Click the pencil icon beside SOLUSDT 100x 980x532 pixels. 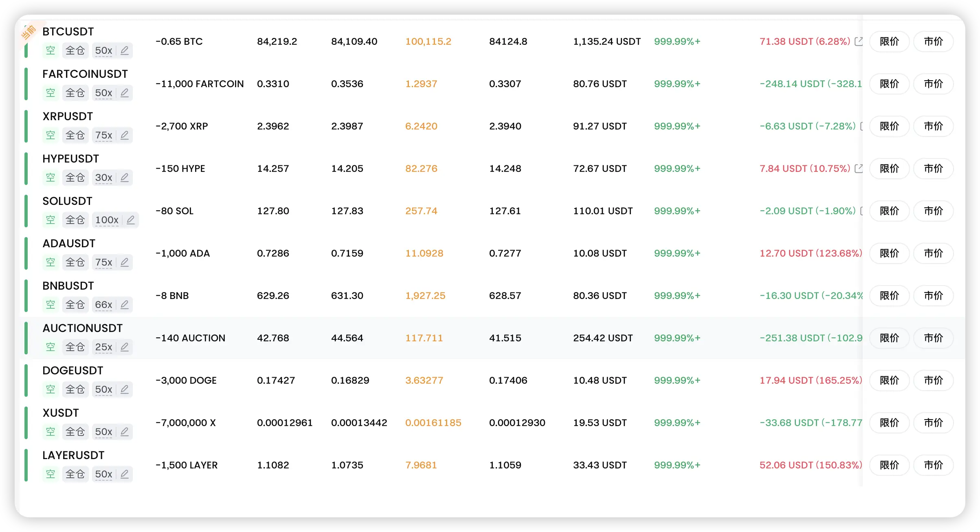pos(131,220)
